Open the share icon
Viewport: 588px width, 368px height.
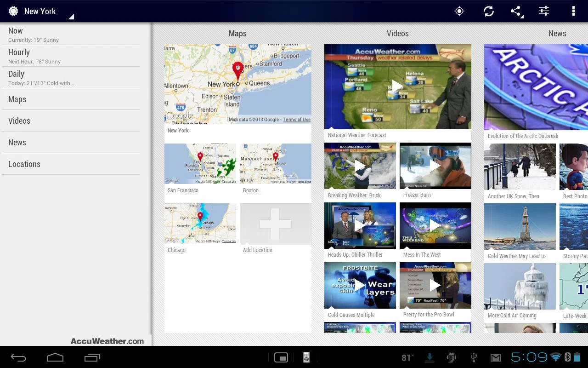pyautogui.click(x=516, y=11)
